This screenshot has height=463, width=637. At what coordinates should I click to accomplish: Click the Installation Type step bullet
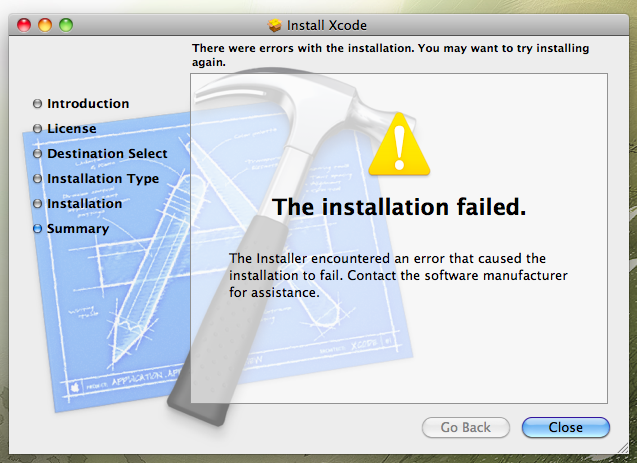[37, 179]
